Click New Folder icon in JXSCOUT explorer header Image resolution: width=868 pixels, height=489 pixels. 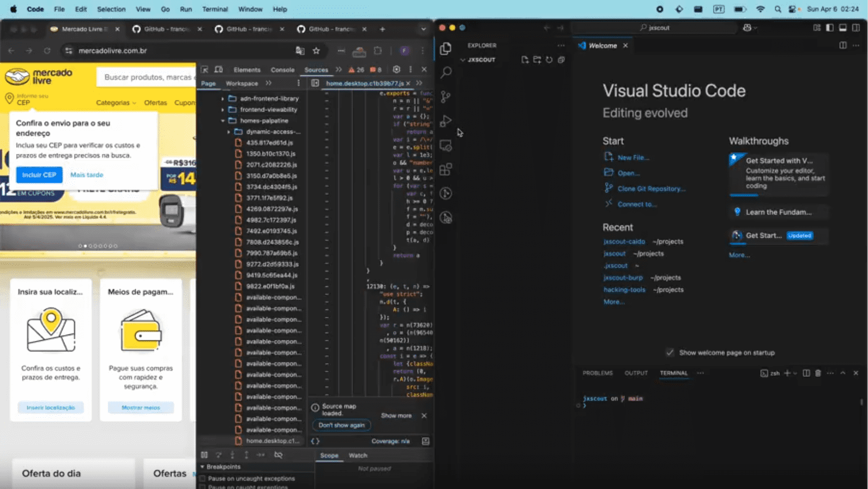pyautogui.click(x=537, y=60)
